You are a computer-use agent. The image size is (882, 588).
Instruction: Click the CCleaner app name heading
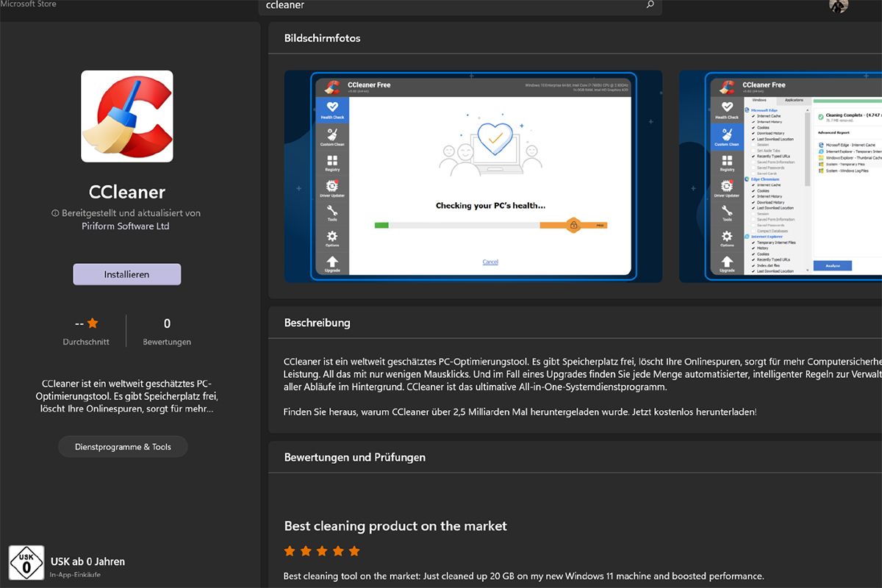coord(127,193)
